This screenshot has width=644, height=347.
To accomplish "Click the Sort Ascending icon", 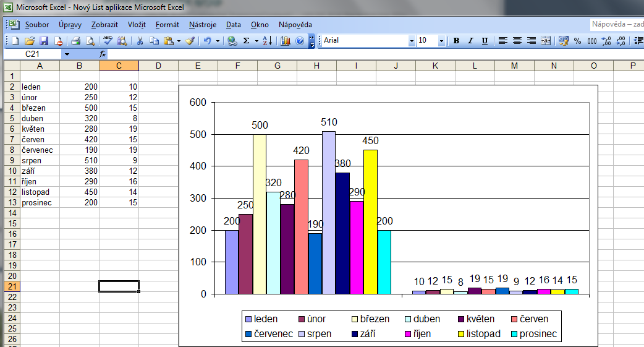I will [x=267, y=41].
